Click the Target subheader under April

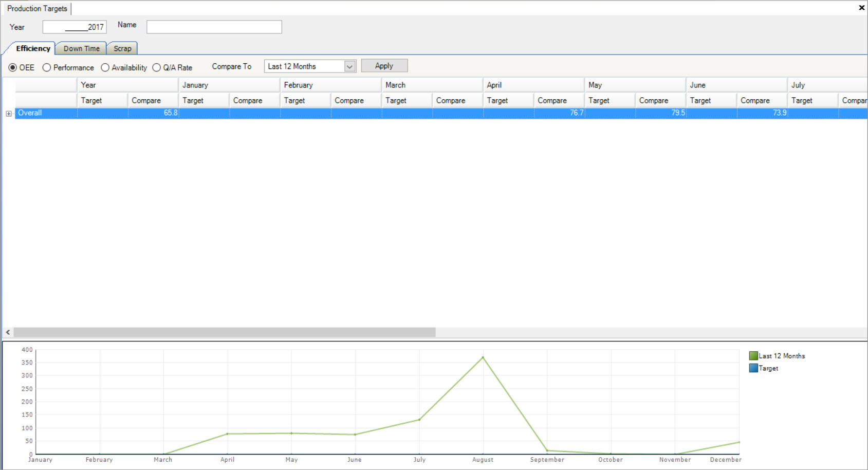pos(508,100)
